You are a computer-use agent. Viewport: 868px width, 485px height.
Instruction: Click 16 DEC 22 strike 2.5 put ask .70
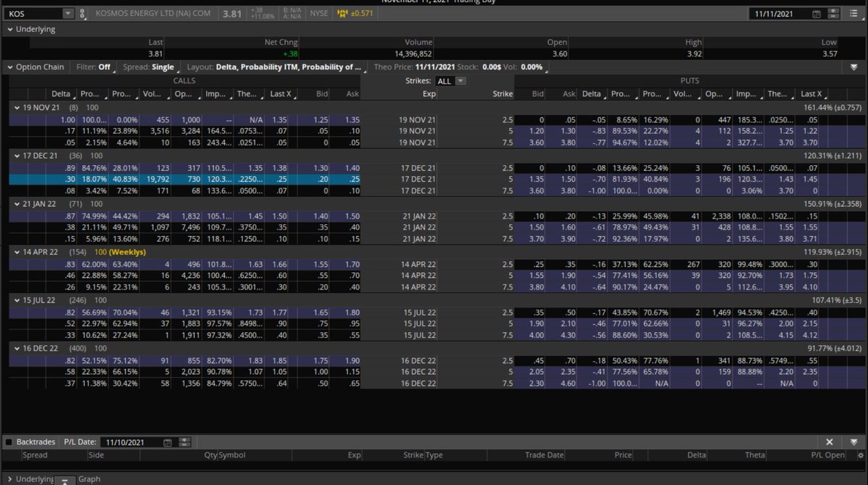(569, 360)
